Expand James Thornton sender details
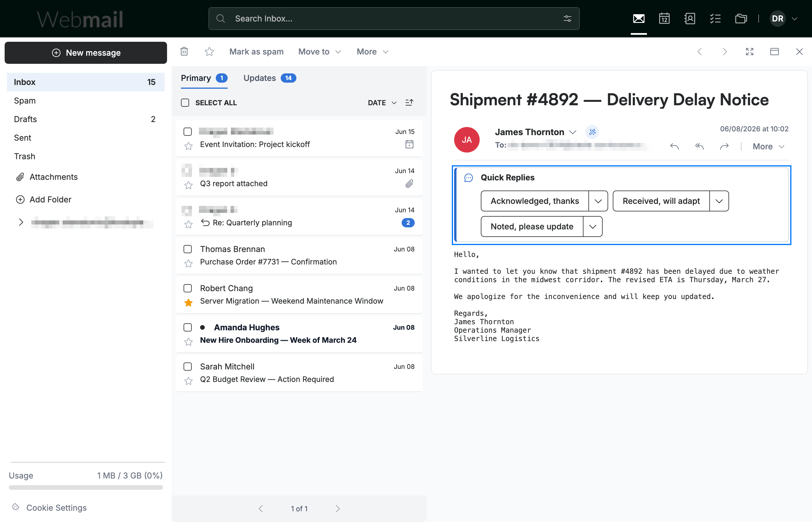The image size is (812, 522). [x=573, y=132]
